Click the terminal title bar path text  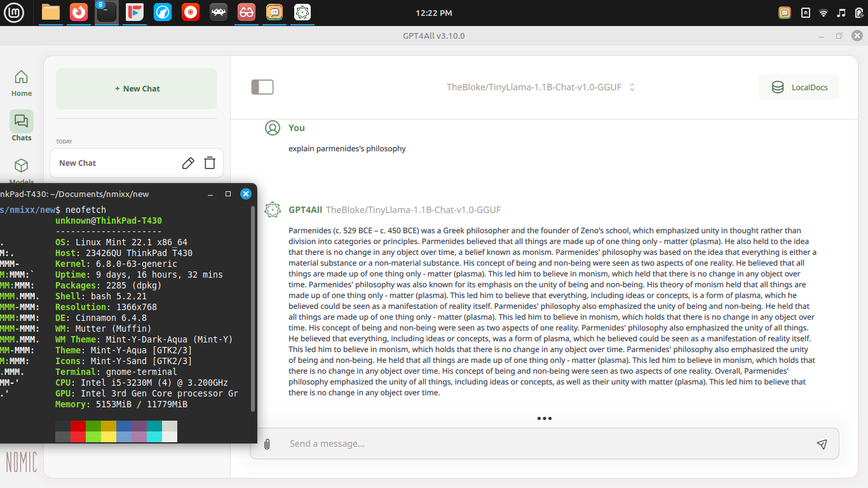point(74,194)
